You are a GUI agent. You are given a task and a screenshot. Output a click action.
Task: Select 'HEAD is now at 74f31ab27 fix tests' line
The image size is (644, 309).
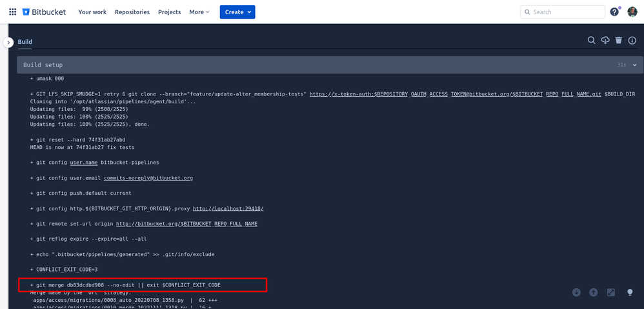pyautogui.click(x=82, y=147)
